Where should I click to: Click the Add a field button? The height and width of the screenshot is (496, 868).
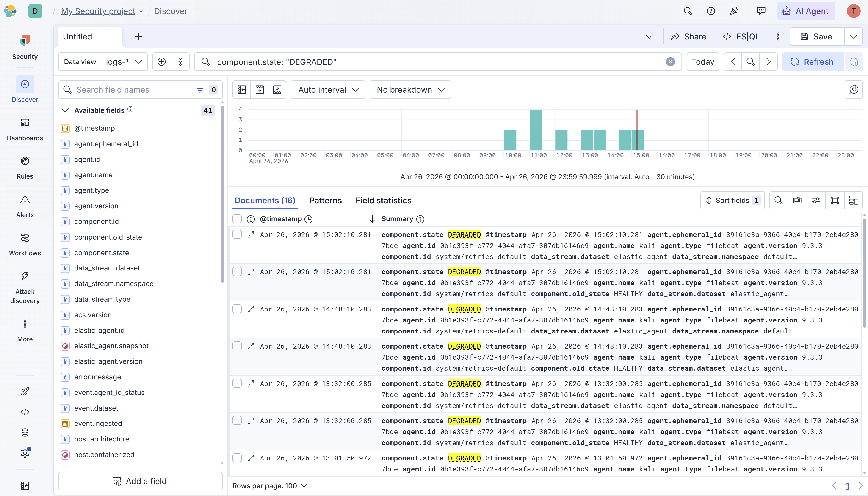click(140, 481)
